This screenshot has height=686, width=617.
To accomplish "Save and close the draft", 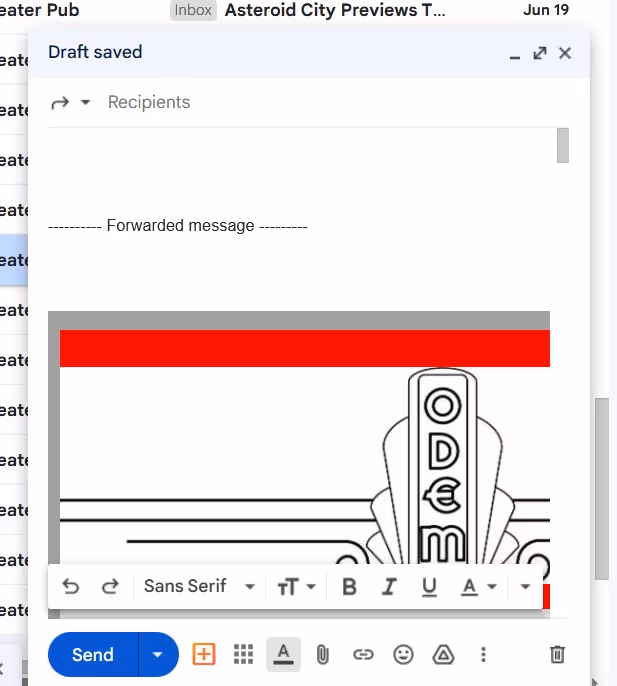I will click(x=565, y=53).
